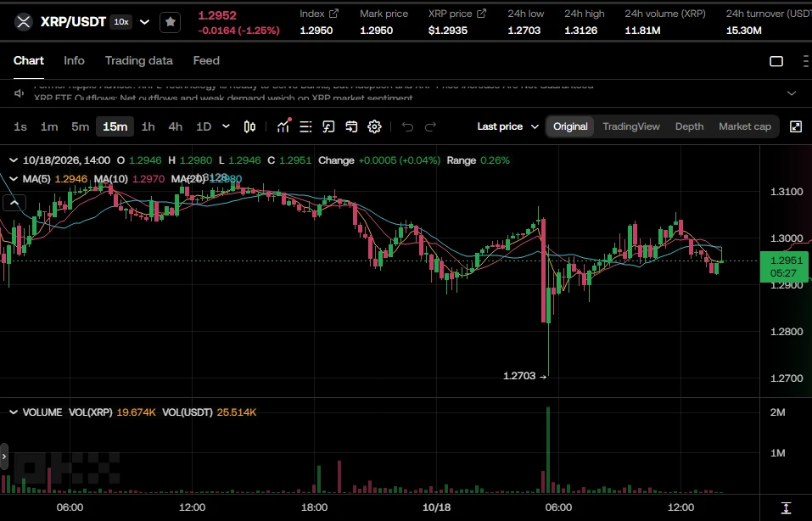
Task: Open the Index external link icon
Action: (x=333, y=14)
